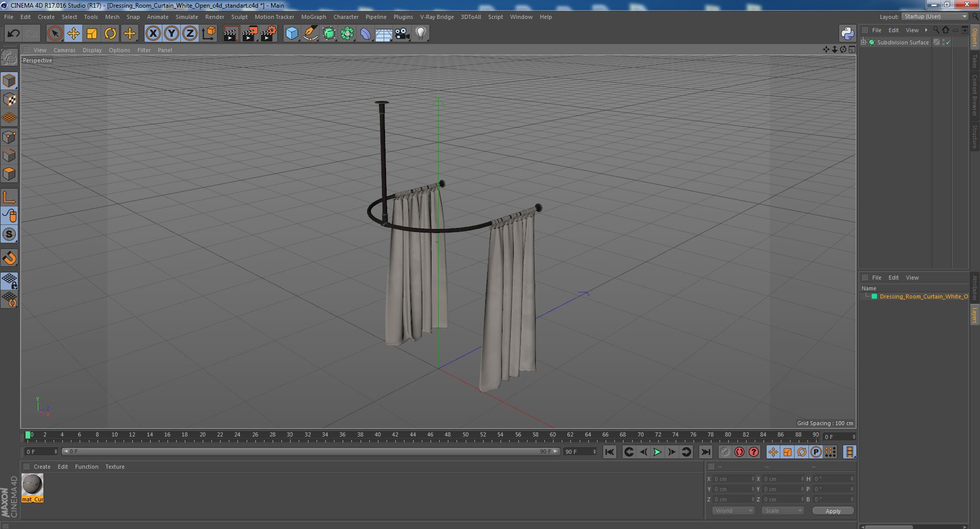Image resolution: width=980 pixels, height=529 pixels.
Task: Open the Array modeling objects icon
Action: [x=347, y=34]
